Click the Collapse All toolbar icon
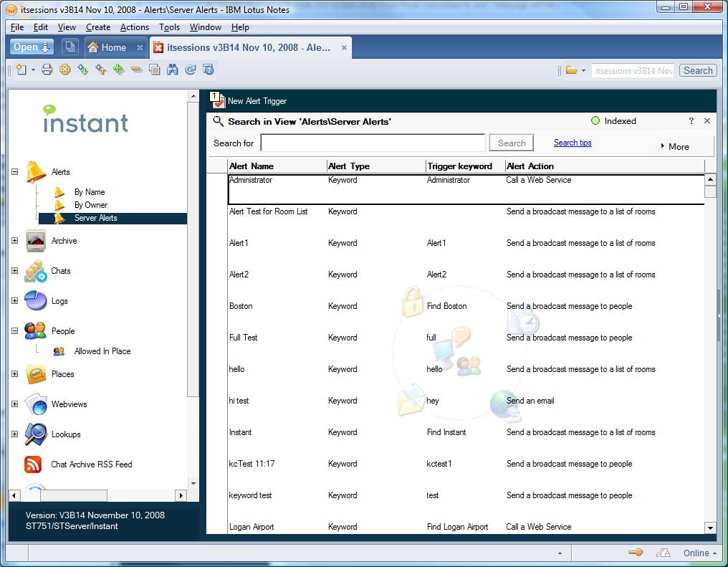728x567 pixels. pyautogui.click(x=136, y=70)
